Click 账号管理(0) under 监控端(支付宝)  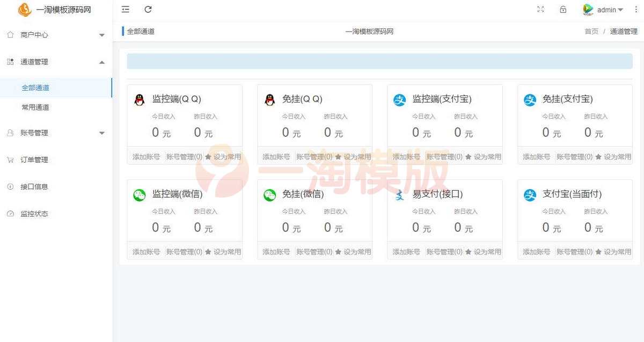pyautogui.click(x=444, y=157)
